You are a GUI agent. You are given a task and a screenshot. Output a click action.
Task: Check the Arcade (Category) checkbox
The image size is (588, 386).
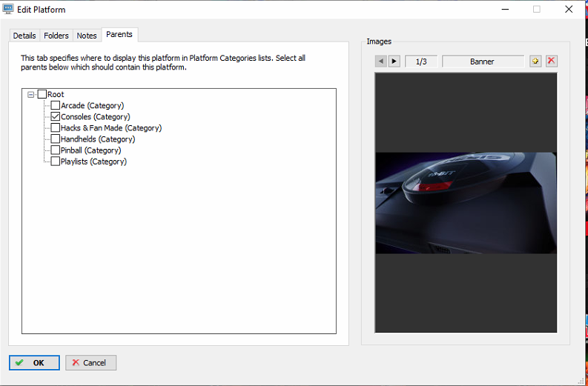[x=56, y=105]
